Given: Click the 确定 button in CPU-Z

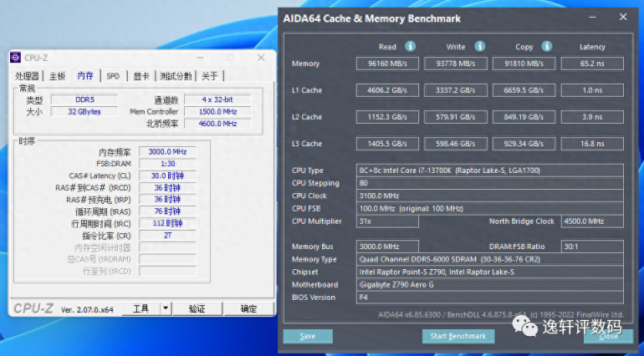Looking at the screenshot, I should click(248, 308).
